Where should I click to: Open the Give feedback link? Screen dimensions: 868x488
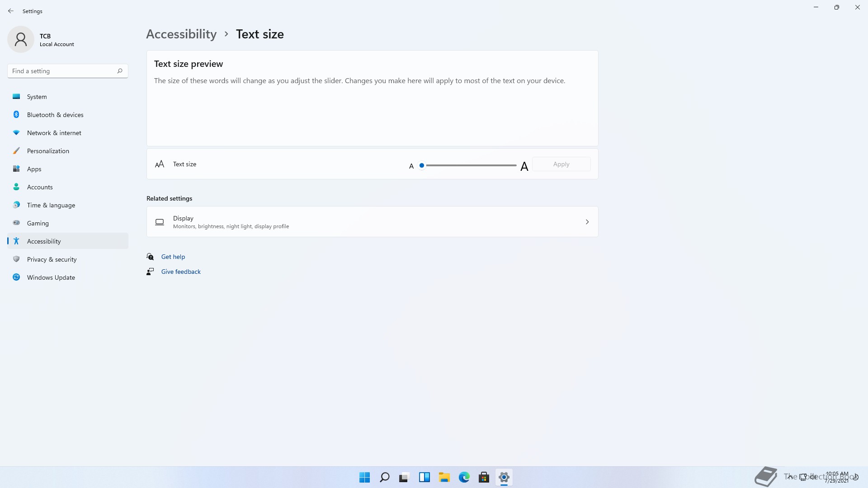click(x=181, y=272)
